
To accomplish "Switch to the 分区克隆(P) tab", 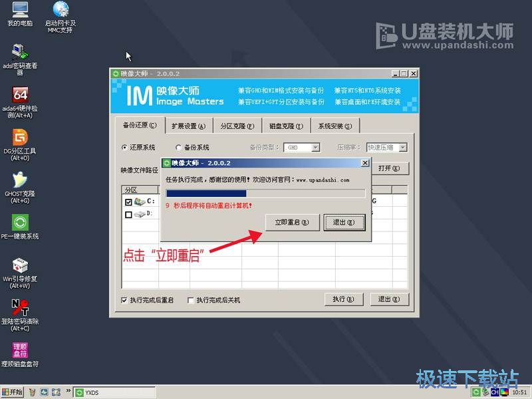I will click(237, 126).
